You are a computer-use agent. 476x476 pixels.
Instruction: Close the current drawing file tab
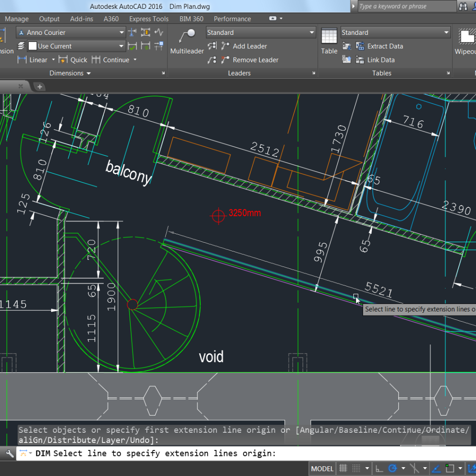pyautogui.click(x=20, y=86)
